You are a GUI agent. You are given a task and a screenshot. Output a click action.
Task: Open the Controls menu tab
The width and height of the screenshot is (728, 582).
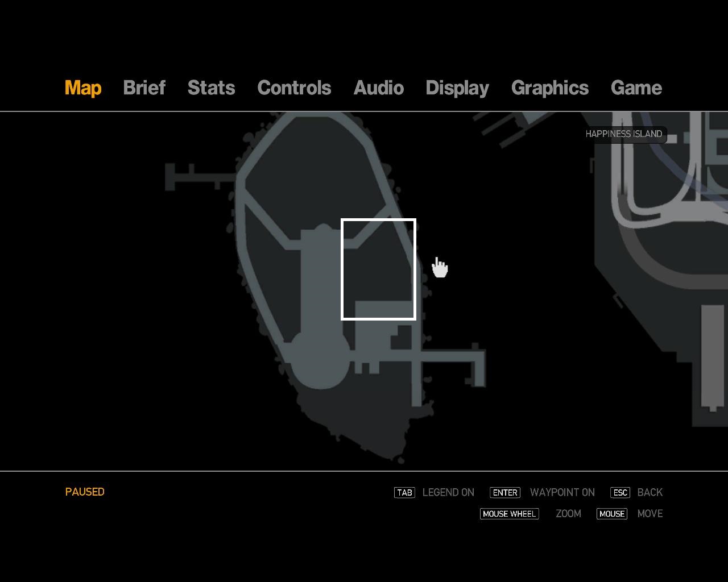[x=294, y=88]
